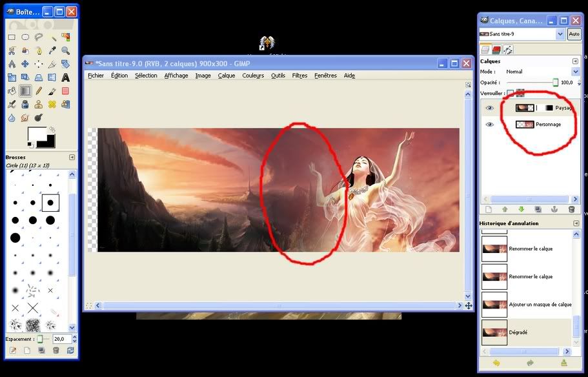This screenshot has height=377, width=588.
Task: Open the Fichier menu
Action: (96, 76)
